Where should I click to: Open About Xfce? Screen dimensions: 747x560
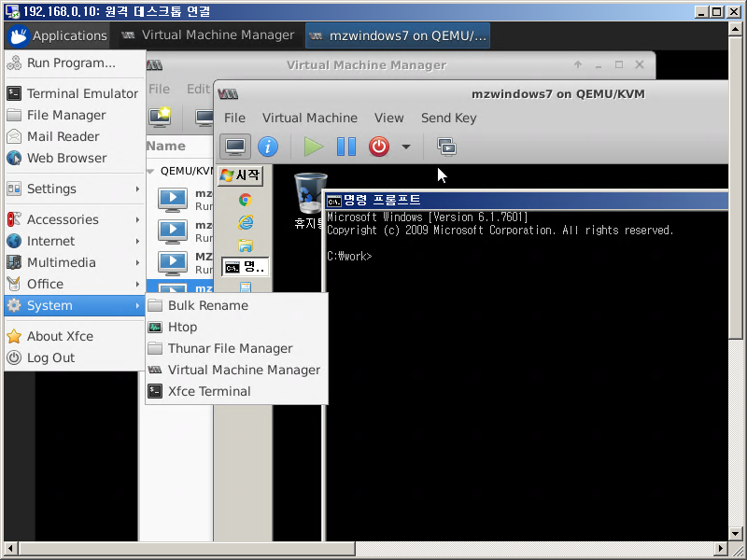point(75,336)
